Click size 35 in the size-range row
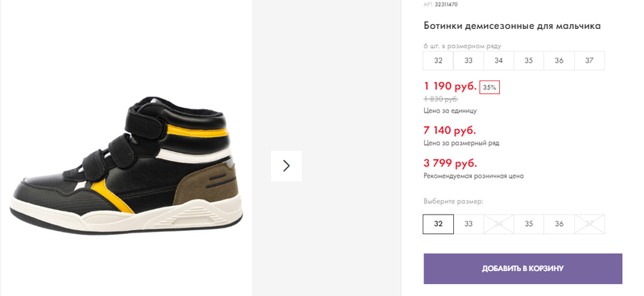Viewport: 644px width, 296px height. pos(529,60)
